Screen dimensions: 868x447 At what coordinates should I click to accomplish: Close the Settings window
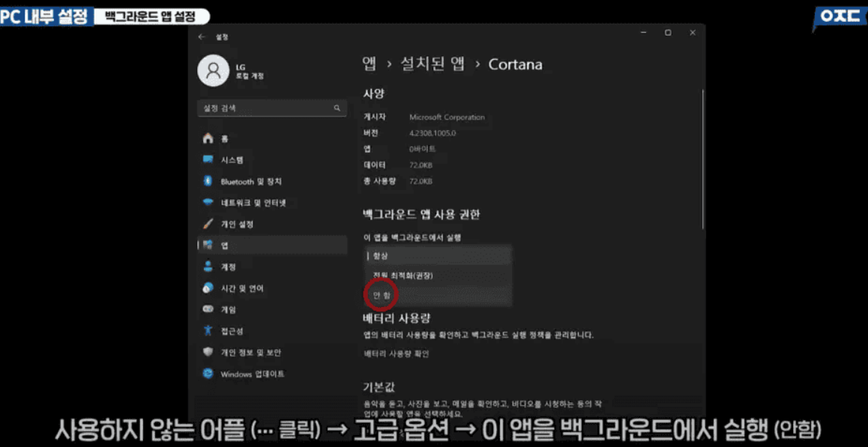click(693, 33)
